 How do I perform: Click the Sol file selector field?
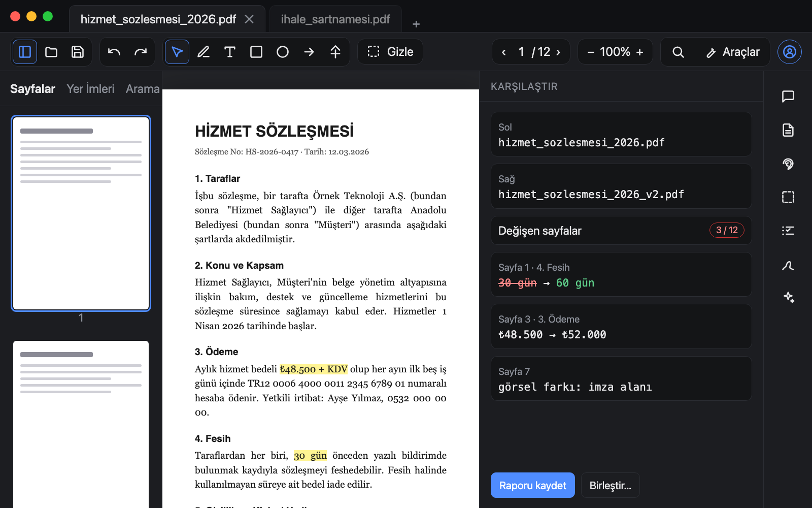(x=621, y=134)
